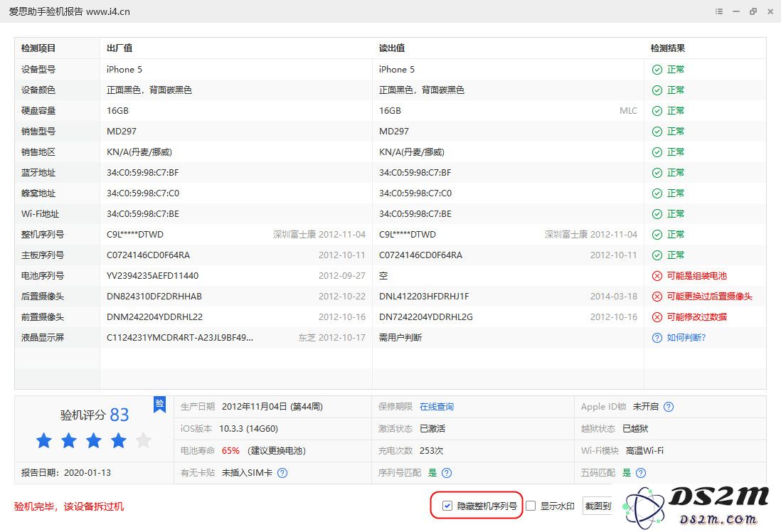Click the green check icon for 主板序列号 row
781x532 pixels.
coord(657,255)
